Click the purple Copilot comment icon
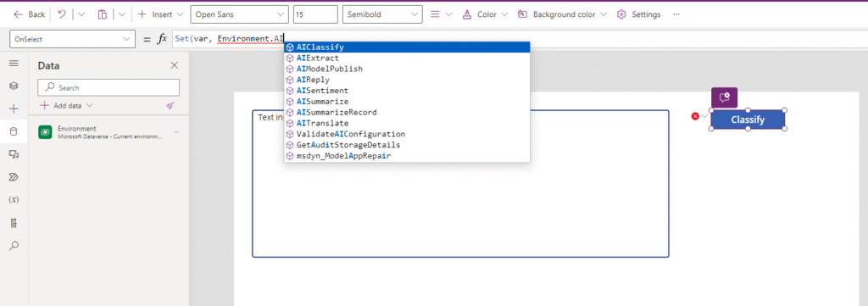The image size is (868, 306). 724,97
